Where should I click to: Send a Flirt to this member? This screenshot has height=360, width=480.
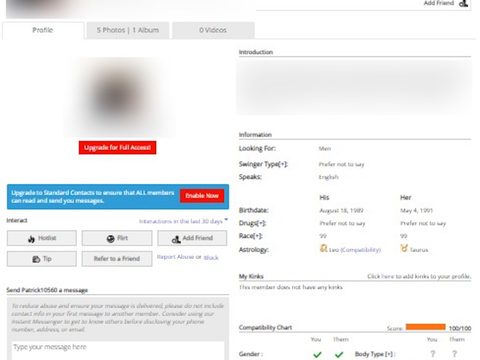[x=117, y=238]
